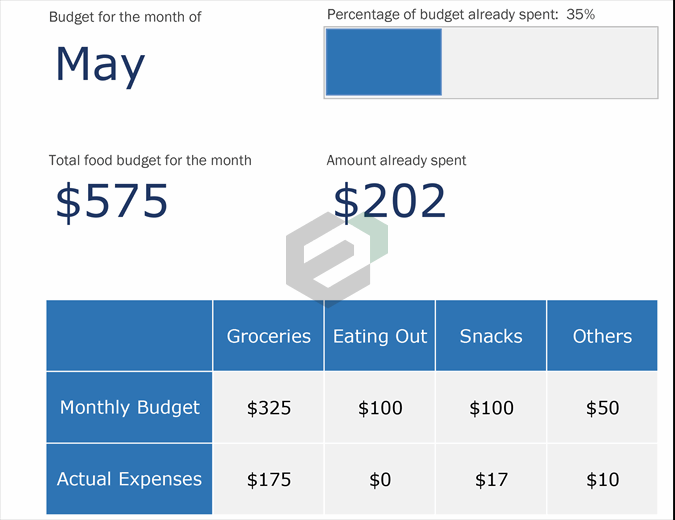The image size is (675, 520).
Task: Select the Actual Expenses row header
Action: click(x=129, y=479)
